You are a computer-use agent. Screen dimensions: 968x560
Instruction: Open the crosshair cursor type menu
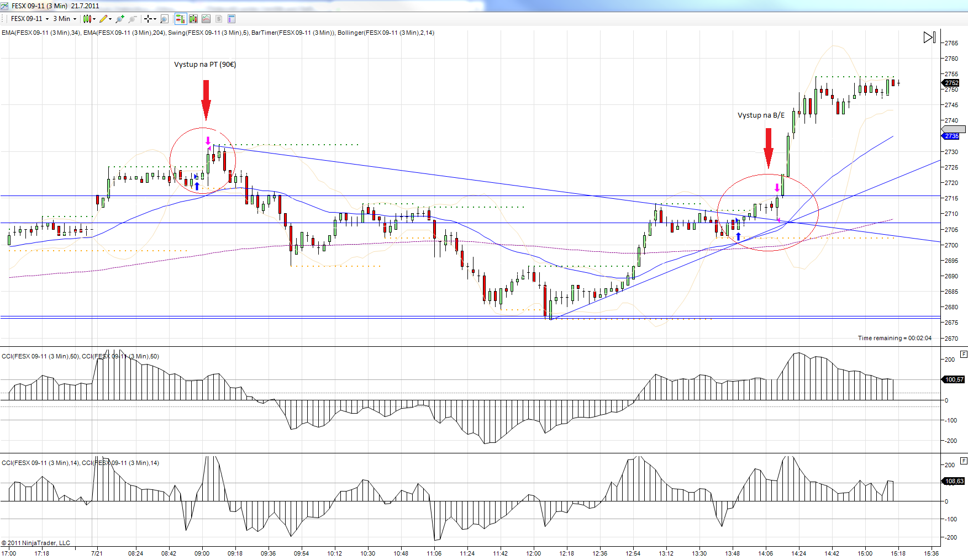[150, 19]
